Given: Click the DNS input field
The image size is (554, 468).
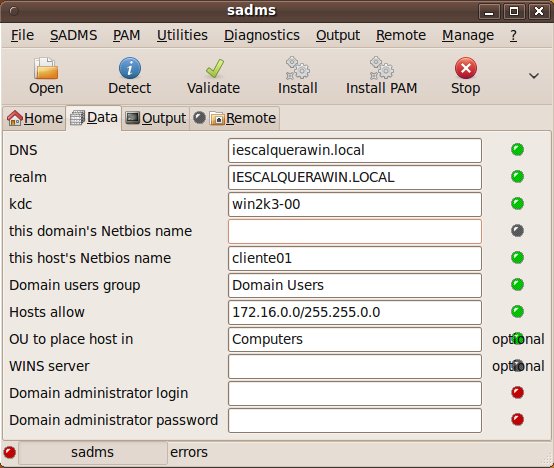Looking at the screenshot, I should (355, 150).
